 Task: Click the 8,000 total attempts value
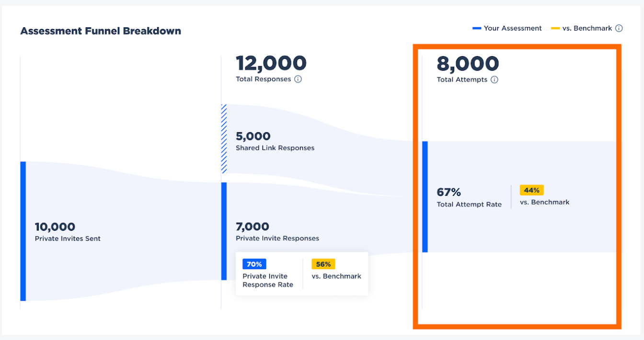coord(468,64)
